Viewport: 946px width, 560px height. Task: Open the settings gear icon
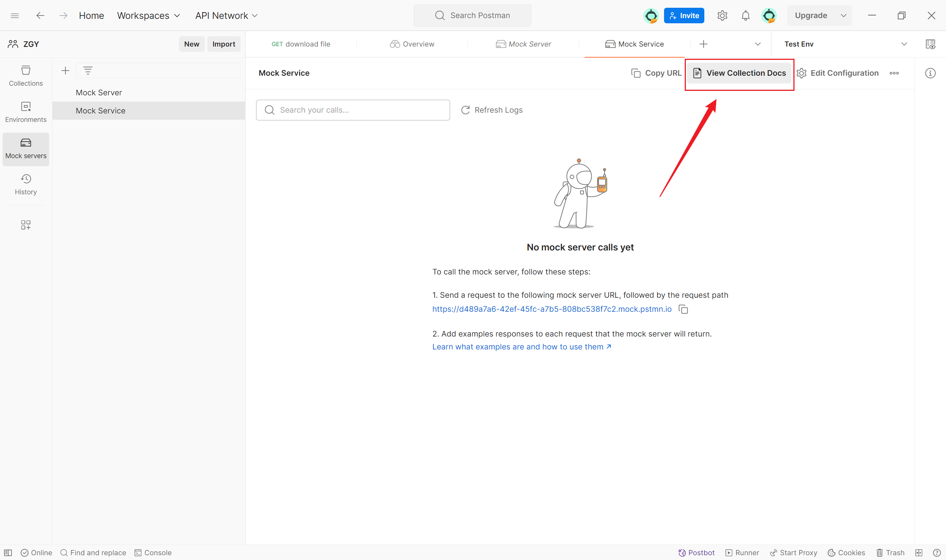[x=722, y=16]
